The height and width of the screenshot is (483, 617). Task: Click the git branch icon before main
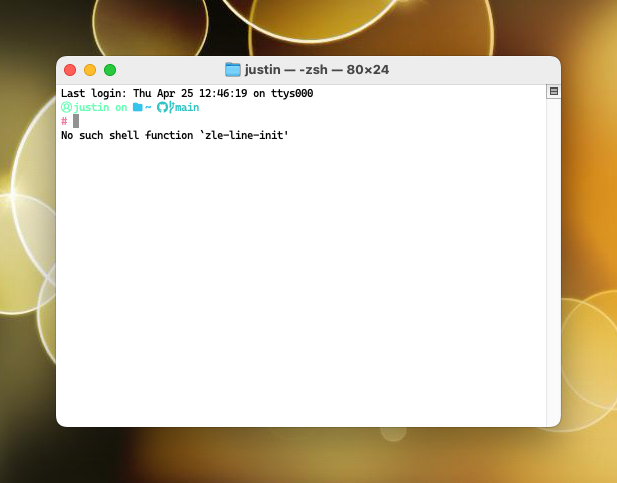(172, 107)
